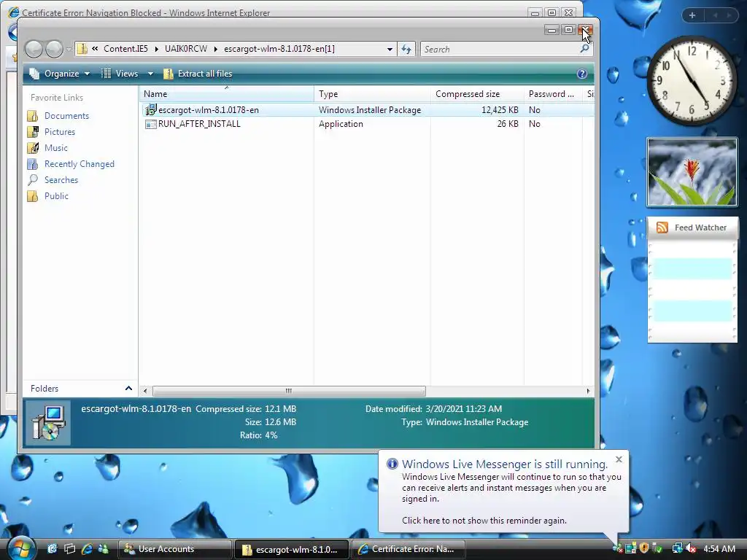Viewport: 747px width, 560px height.
Task: Switch to User Accounts taskbar button
Action: tap(174, 549)
